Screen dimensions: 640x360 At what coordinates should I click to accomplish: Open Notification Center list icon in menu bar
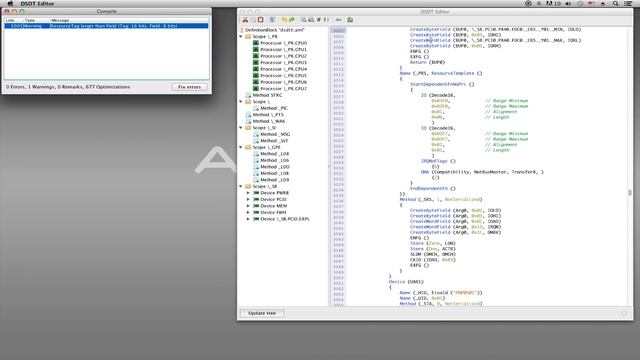628,4
